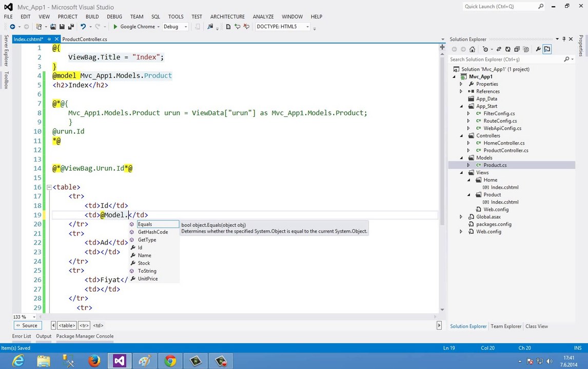Click the page icon next to the comment buttons
The width and height of the screenshot is (588, 369).
pos(228,27)
